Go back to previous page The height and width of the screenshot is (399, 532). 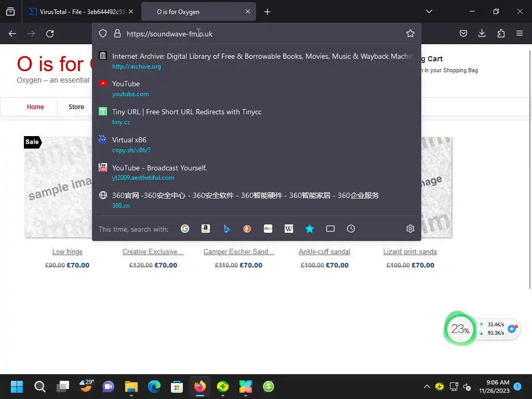click(x=12, y=34)
